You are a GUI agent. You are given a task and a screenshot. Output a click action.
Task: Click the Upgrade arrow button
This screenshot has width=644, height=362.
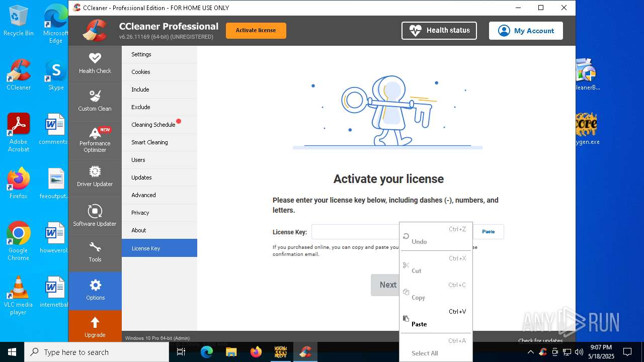(95, 326)
